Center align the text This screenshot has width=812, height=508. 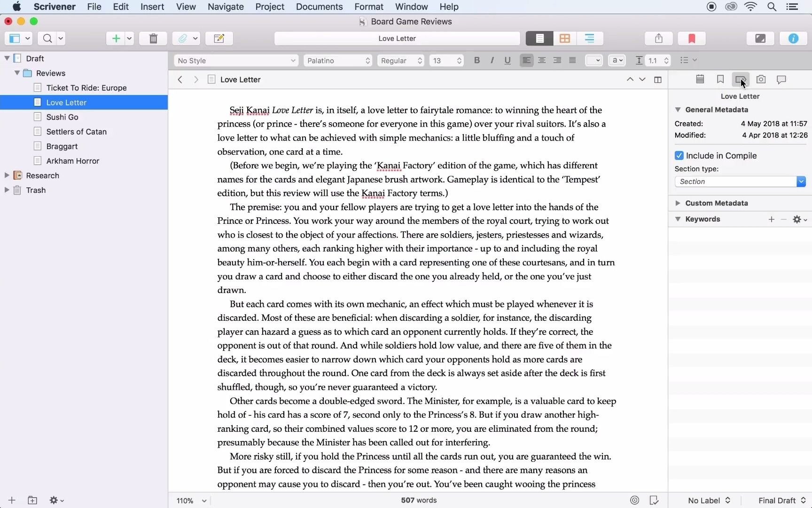[542, 60]
